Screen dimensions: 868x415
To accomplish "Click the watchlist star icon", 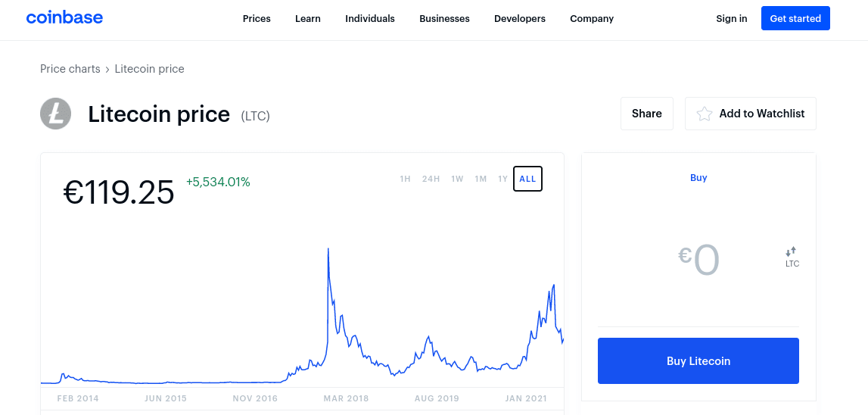I will [704, 114].
